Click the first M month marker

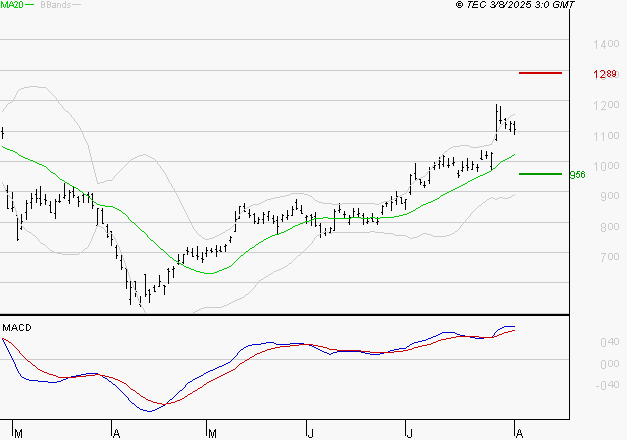click(18, 433)
